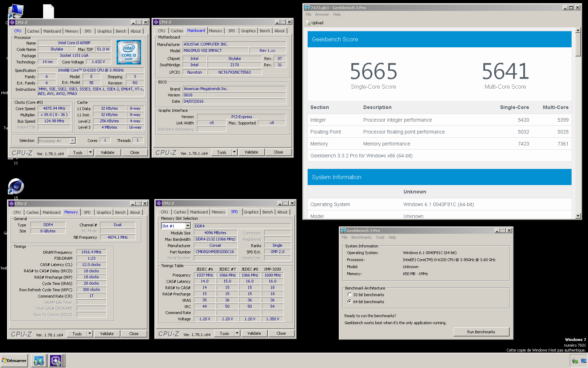The width and height of the screenshot is (588, 368).
Task: Select the Cinebench sphere desktop icon
Action: 16,186
